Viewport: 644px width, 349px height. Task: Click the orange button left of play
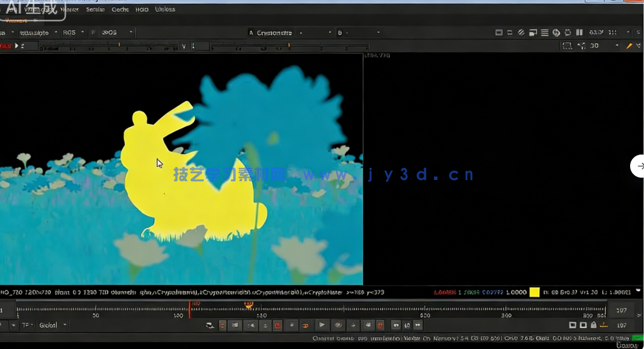(307, 325)
